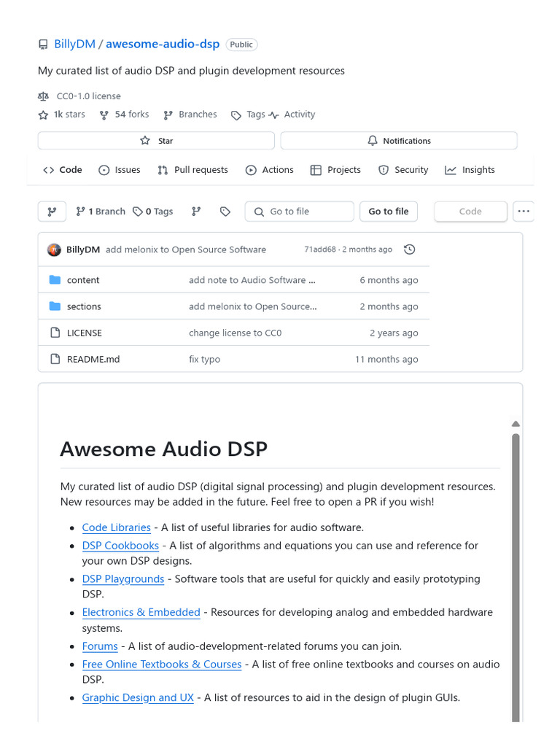The image size is (560, 747).
Task: Open 'add note to Audio Software' commit message
Action: pos(252,280)
